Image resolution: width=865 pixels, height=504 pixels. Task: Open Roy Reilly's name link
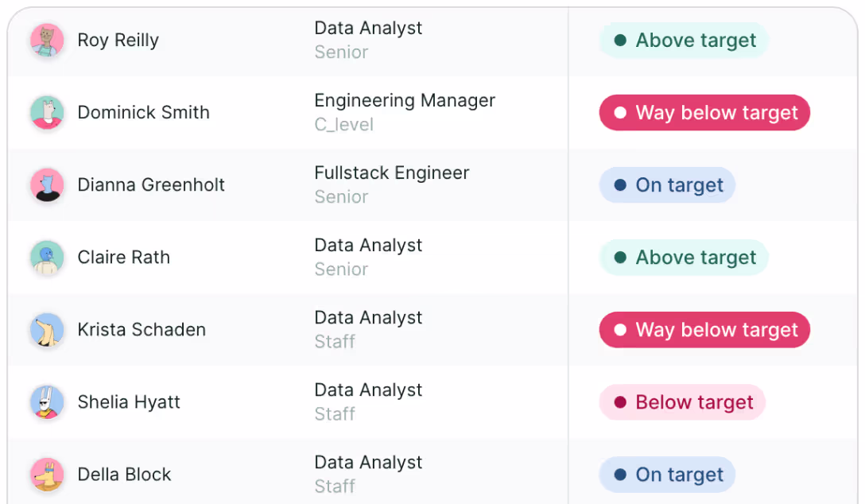tap(118, 41)
